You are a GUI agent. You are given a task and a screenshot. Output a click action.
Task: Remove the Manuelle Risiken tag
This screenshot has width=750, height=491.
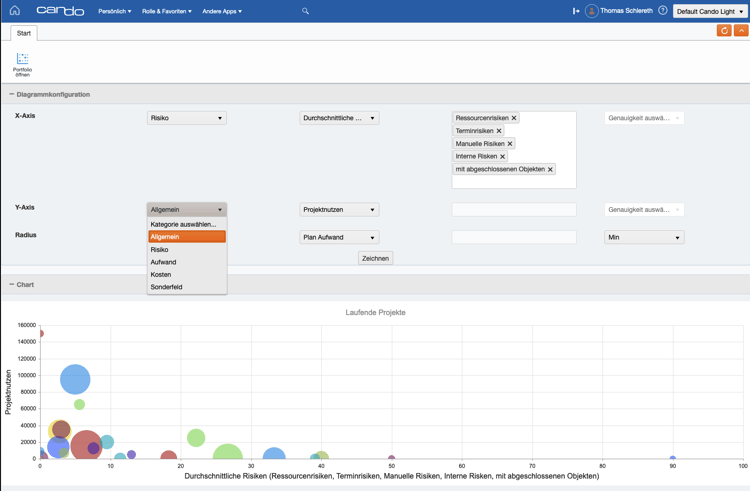click(x=510, y=144)
